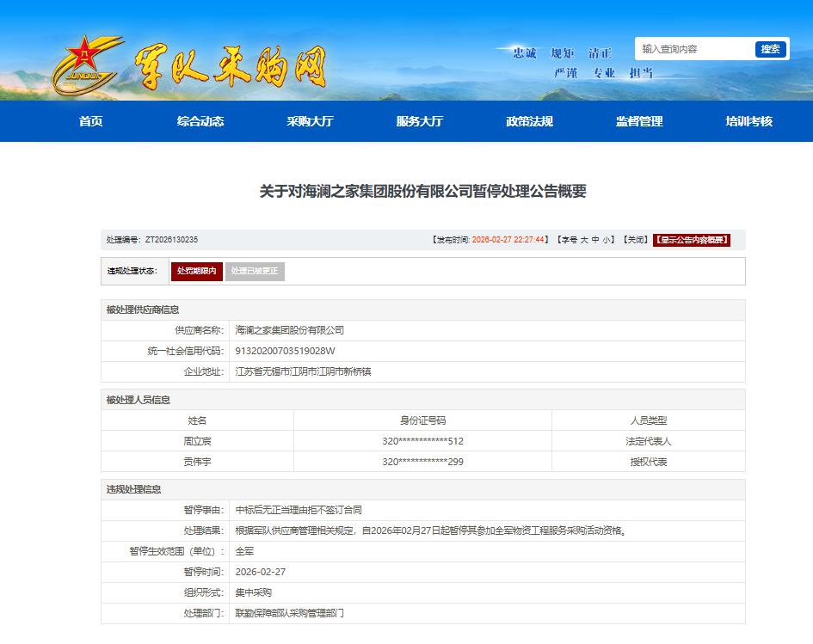Select the grey 处理已被更正 status tag
The width and height of the screenshot is (813, 644).
[255, 272]
